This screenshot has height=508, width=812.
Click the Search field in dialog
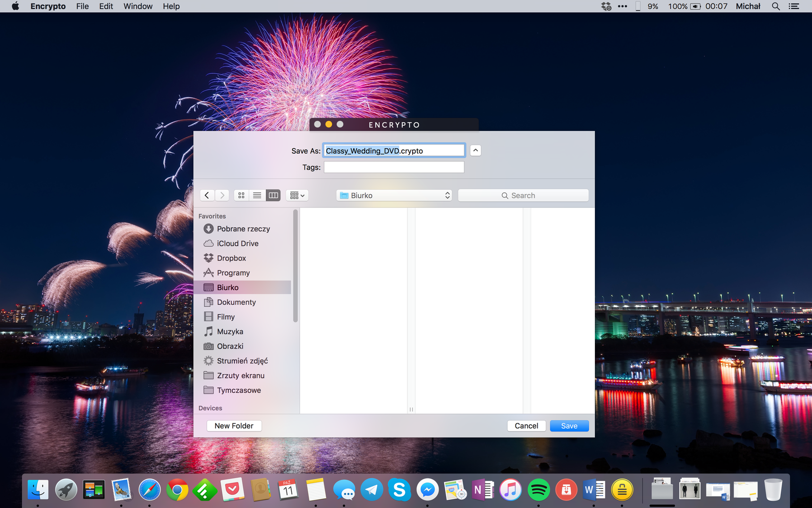click(523, 195)
